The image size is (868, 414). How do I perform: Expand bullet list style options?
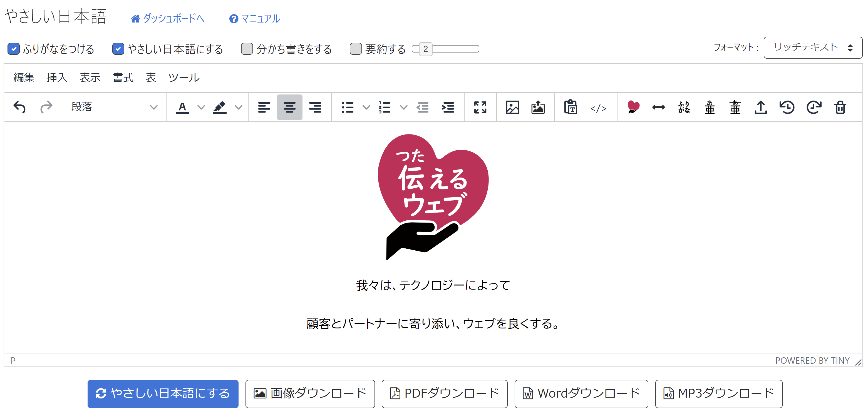pyautogui.click(x=366, y=108)
